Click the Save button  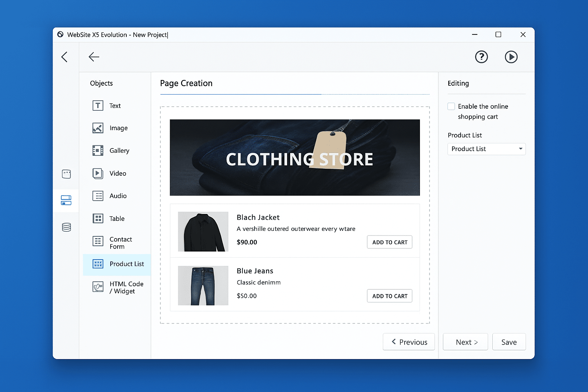click(x=509, y=341)
